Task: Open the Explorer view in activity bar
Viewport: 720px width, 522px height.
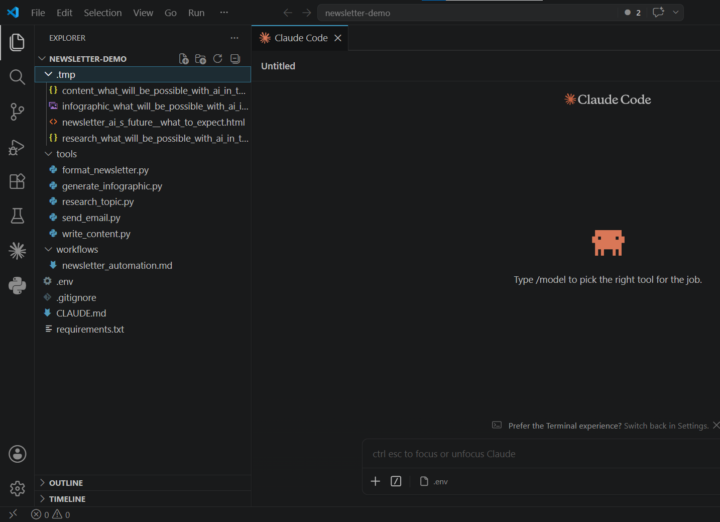Action: tap(17, 42)
